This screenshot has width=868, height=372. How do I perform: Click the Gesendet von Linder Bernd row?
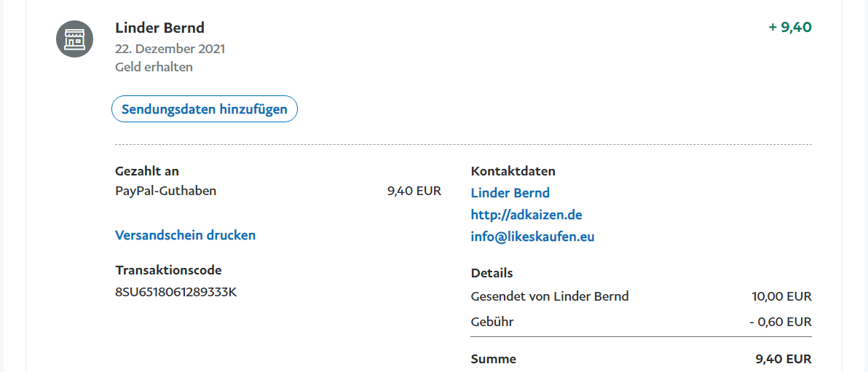[x=641, y=296]
